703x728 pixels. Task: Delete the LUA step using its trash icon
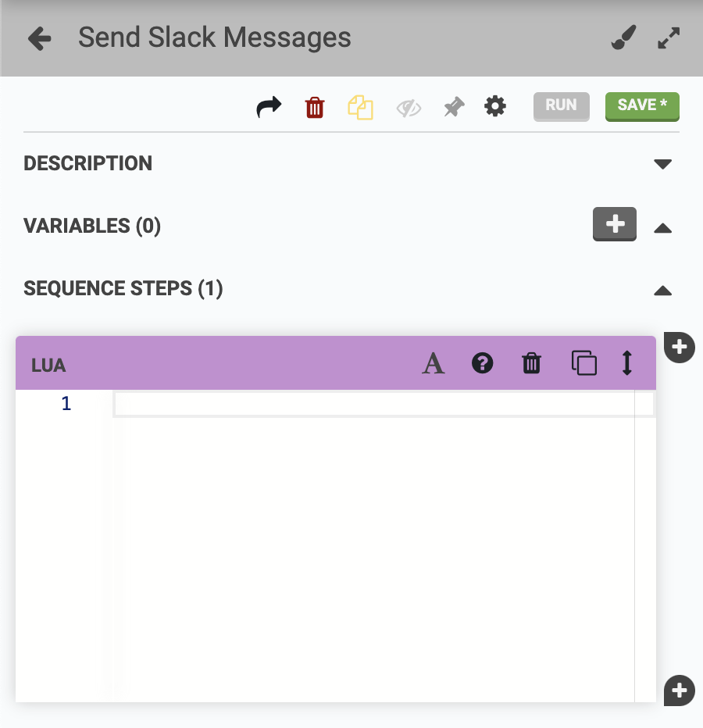[x=531, y=362]
